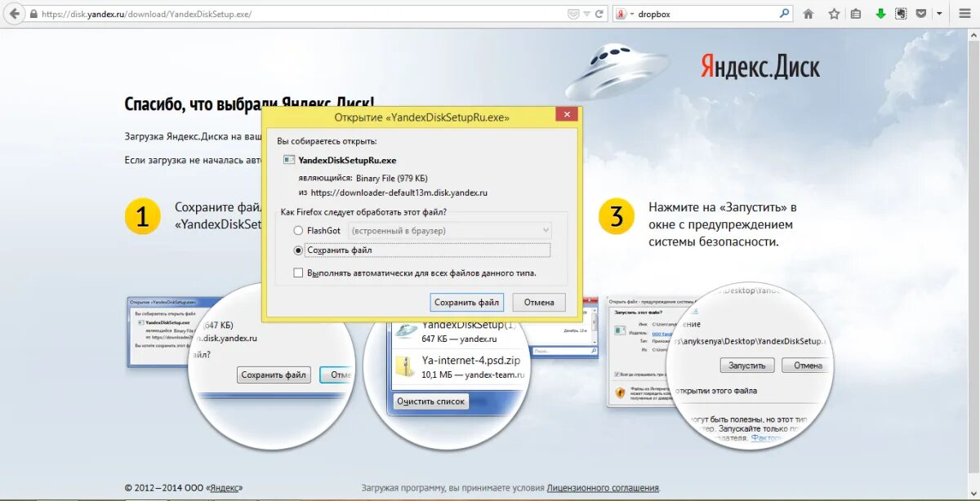Select the Сохранить файл radio option
Viewport: 980px width, 501px height.
click(299, 250)
